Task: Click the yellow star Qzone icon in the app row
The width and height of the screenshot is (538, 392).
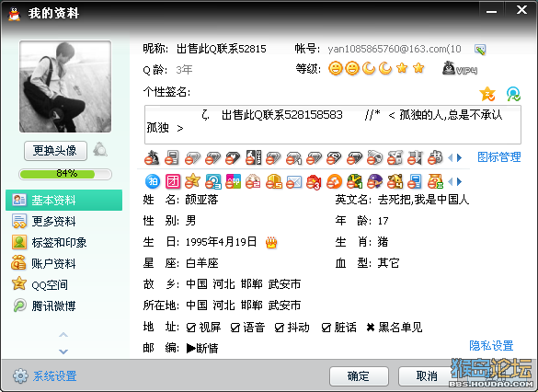Action: click(192, 181)
